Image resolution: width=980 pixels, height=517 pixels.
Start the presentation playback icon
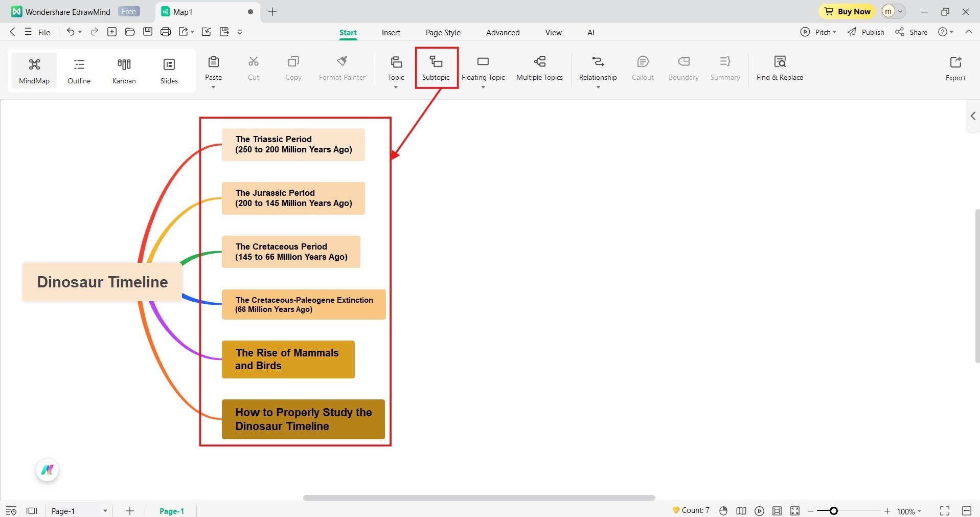pyautogui.click(x=759, y=510)
